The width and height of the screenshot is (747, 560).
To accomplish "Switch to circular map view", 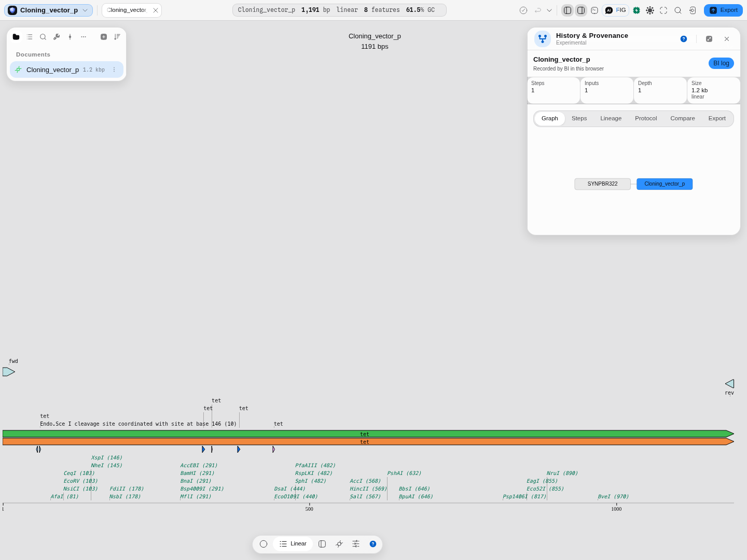I will tap(264, 544).
